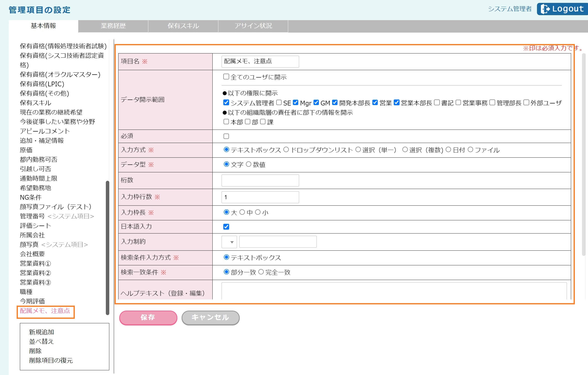Image resolution: width=588 pixels, height=375 pixels.
Task: Switch to 業務経歴 tab
Action: click(113, 26)
